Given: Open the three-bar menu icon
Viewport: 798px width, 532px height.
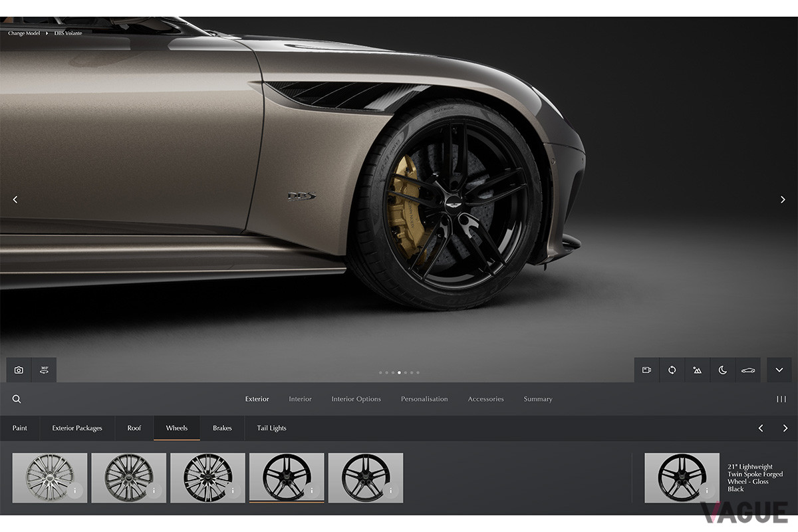Looking at the screenshot, I should pyautogui.click(x=781, y=399).
